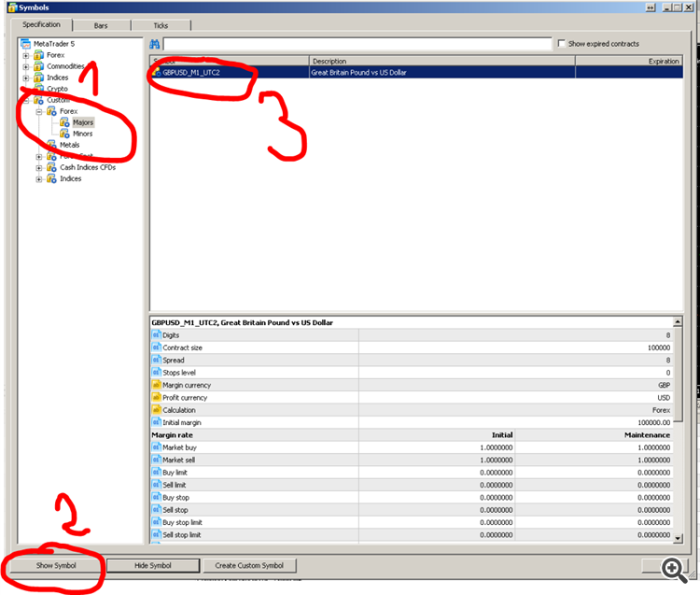Switch to the Ticks tab

pyautogui.click(x=161, y=25)
